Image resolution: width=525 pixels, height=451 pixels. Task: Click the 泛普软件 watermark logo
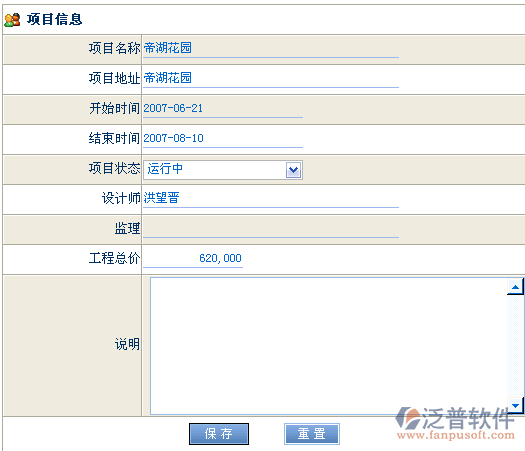tap(455, 418)
